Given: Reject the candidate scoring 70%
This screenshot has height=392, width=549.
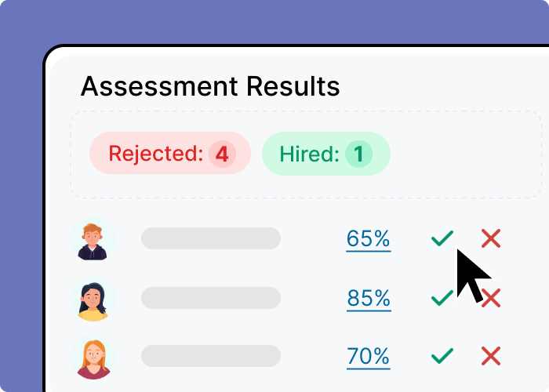Looking at the screenshot, I should [491, 357].
